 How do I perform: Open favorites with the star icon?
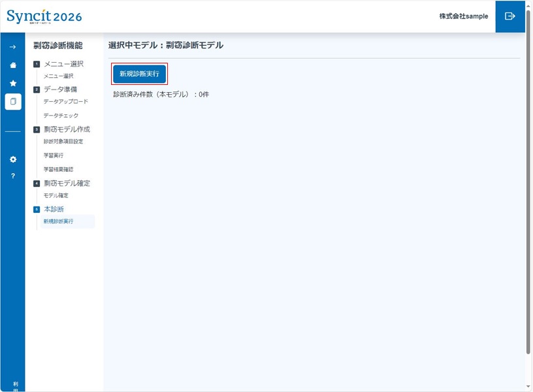12,84
